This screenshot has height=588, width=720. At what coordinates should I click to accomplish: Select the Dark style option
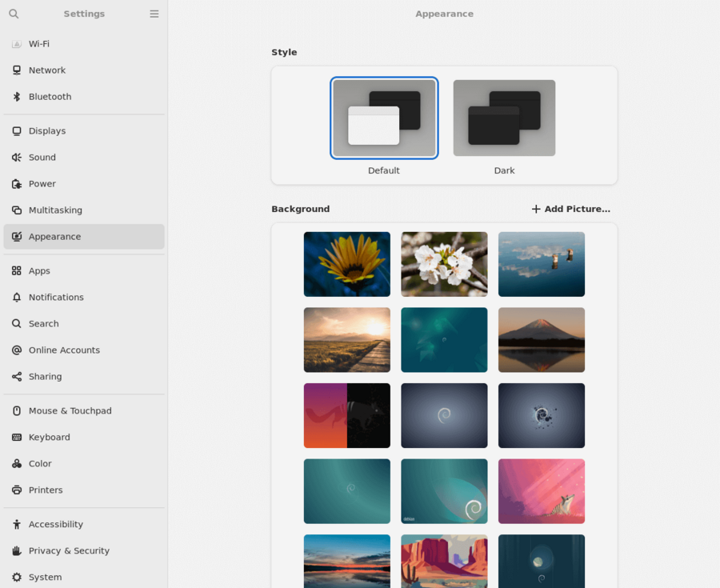pos(504,118)
